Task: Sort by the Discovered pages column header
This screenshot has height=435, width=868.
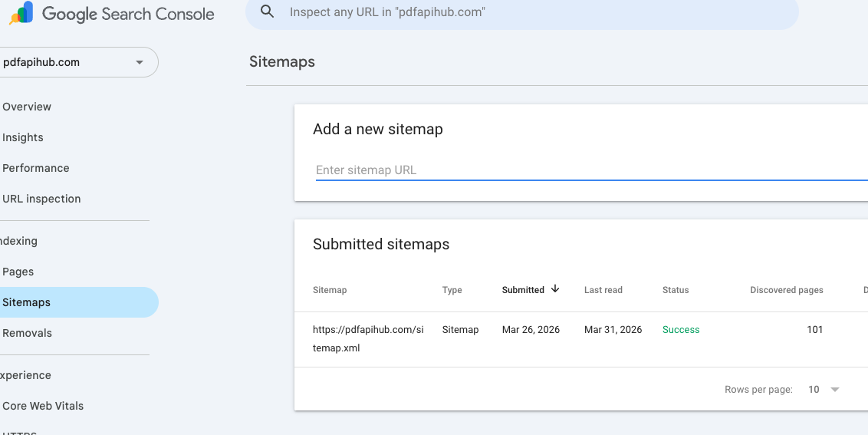Action: (x=787, y=290)
